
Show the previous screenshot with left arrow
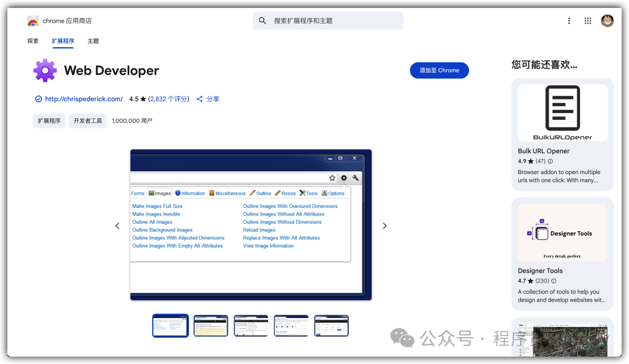[117, 226]
